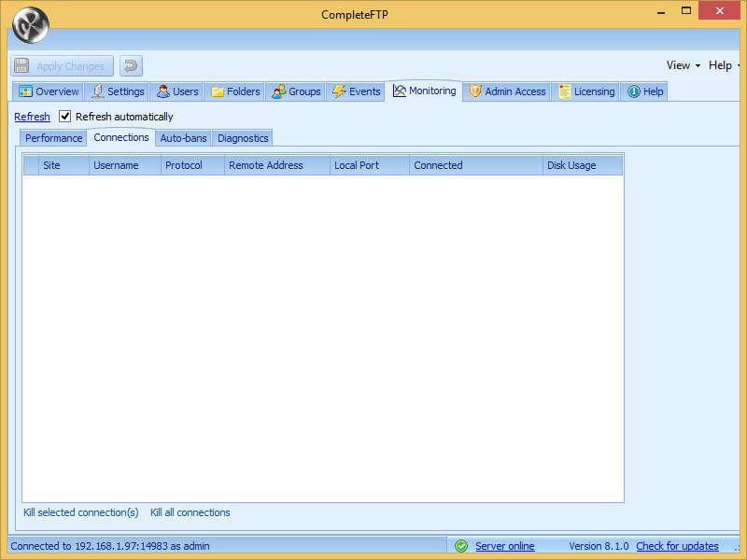Click the 'Connected to 192.168.1.97:14983 as admin' status
Screen dimensions: 747x560
[x=110, y=546]
